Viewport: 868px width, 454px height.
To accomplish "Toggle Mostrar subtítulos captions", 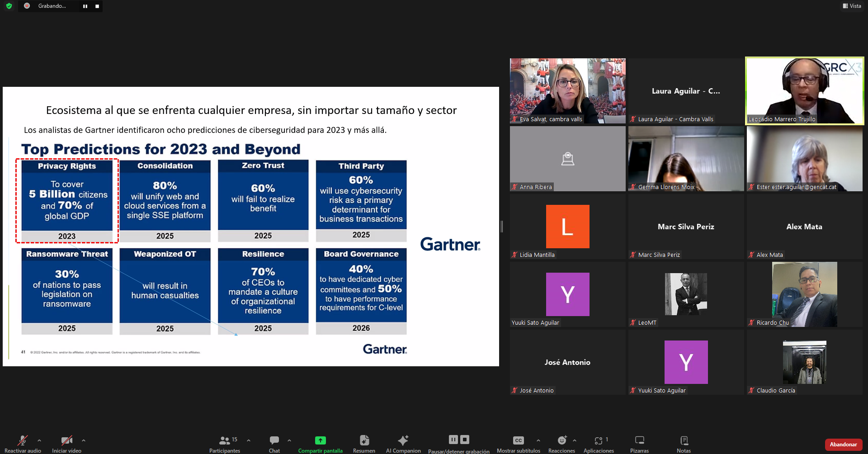I will 518,440.
